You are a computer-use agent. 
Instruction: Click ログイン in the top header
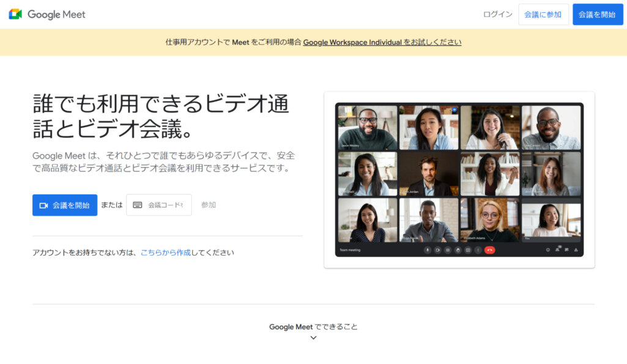coord(497,15)
